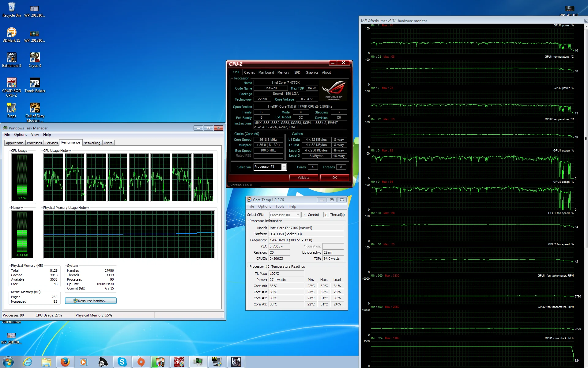Open Windows Media Player from the taskbar
This screenshot has width=588, height=368.
[x=83, y=362]
